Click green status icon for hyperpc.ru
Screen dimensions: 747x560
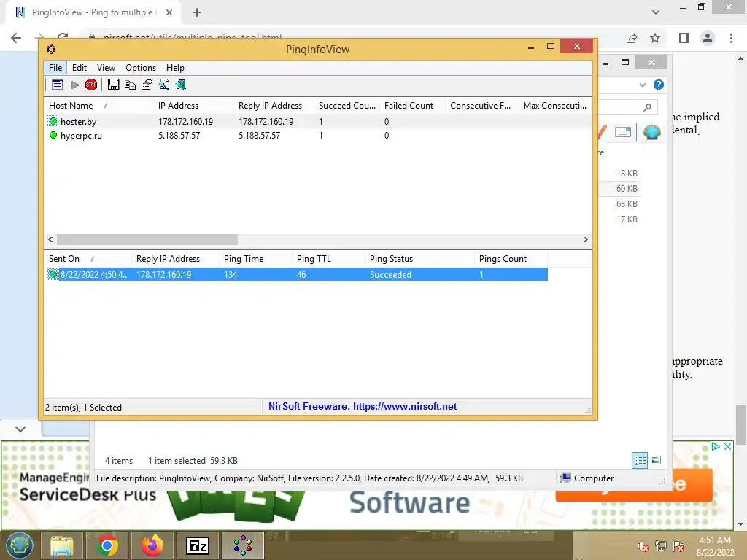point(53,135)
